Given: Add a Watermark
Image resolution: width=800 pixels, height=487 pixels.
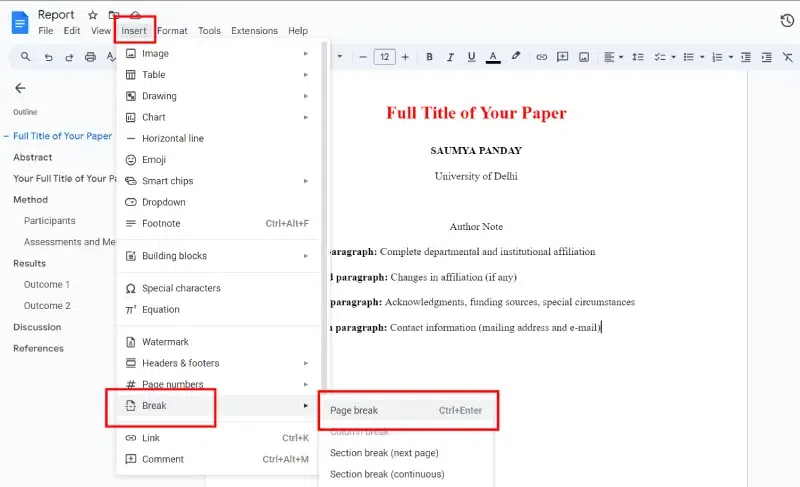Looking at the screenshot, I should click(x=217, y=342).
